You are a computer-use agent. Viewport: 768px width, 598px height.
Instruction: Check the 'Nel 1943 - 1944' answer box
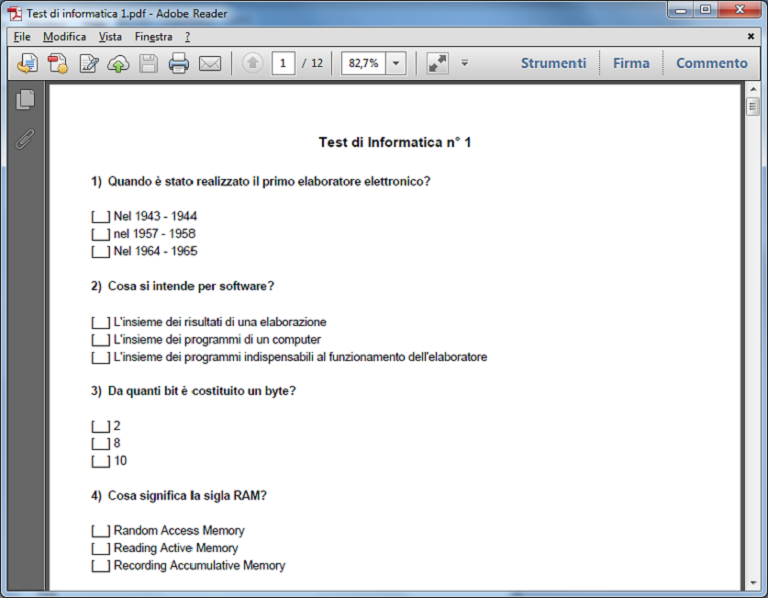click(100, 216)
